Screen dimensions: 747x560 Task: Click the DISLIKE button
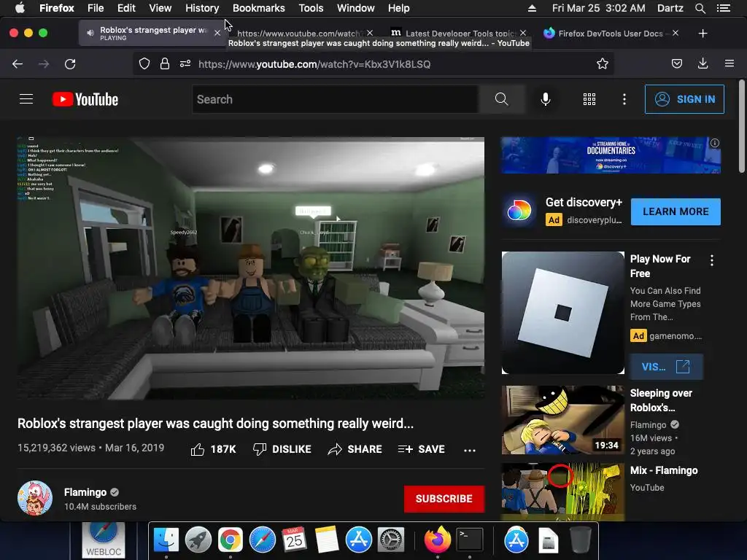(282, 449)
